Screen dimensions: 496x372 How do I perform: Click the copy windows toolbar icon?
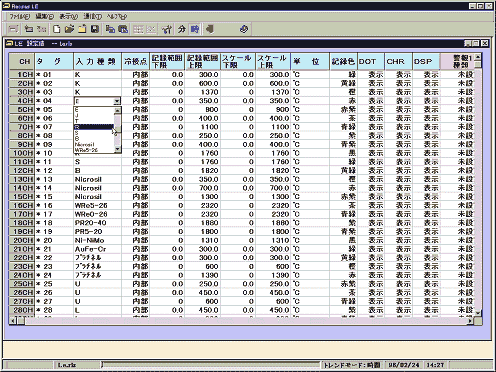click(110, 29)
